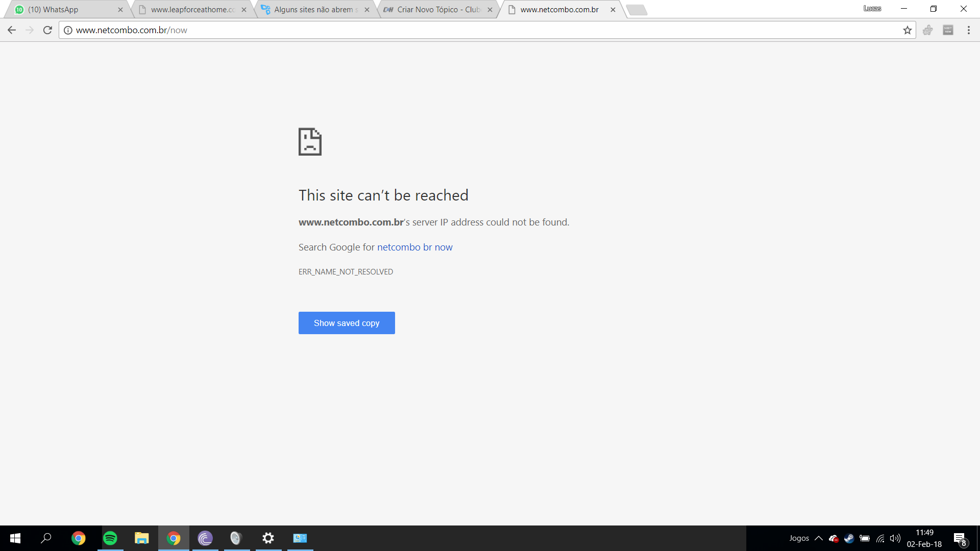
Task: Open the Wi-Fi network tray icon
Action: [x=880, y=538]
